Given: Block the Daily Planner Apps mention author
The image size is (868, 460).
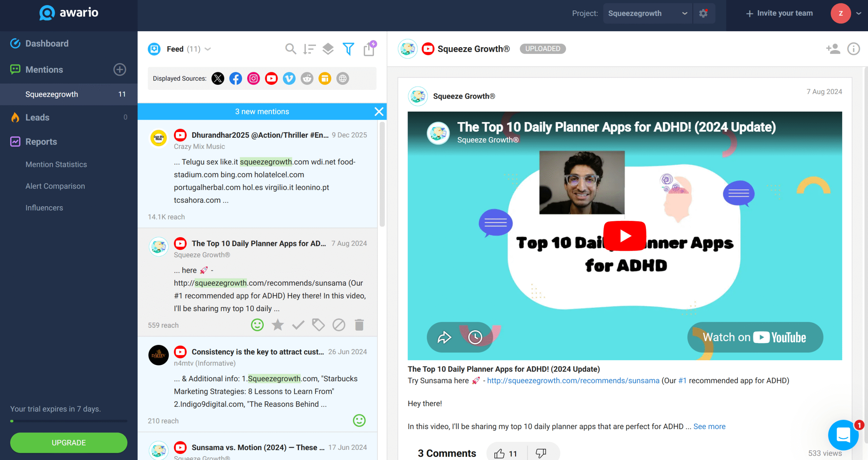Looking at the screenshot, I should [339, 325].
